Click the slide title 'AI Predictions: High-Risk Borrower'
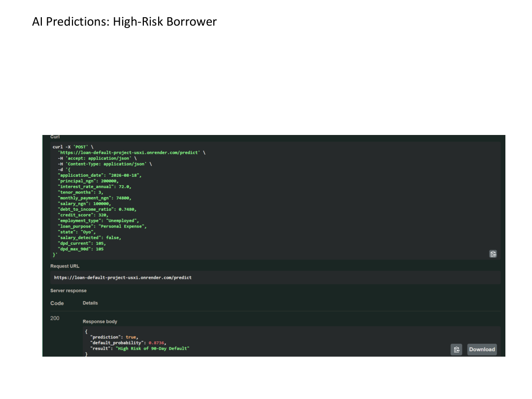Screen dimensions: 532x399 point(124,21)
